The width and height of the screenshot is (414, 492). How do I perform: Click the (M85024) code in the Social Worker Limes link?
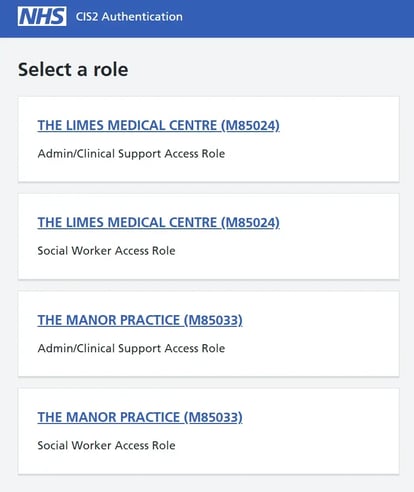pos(250,223)
